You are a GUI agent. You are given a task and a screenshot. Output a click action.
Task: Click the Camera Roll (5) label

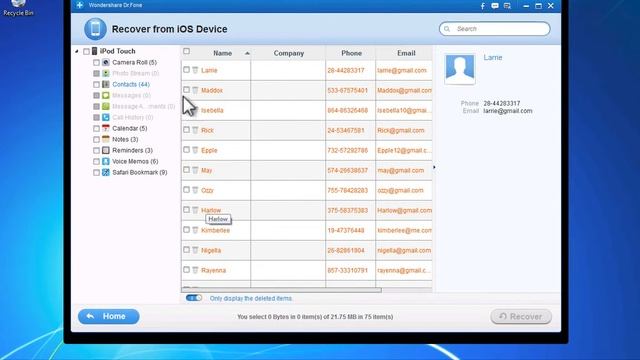coord(134,62)
